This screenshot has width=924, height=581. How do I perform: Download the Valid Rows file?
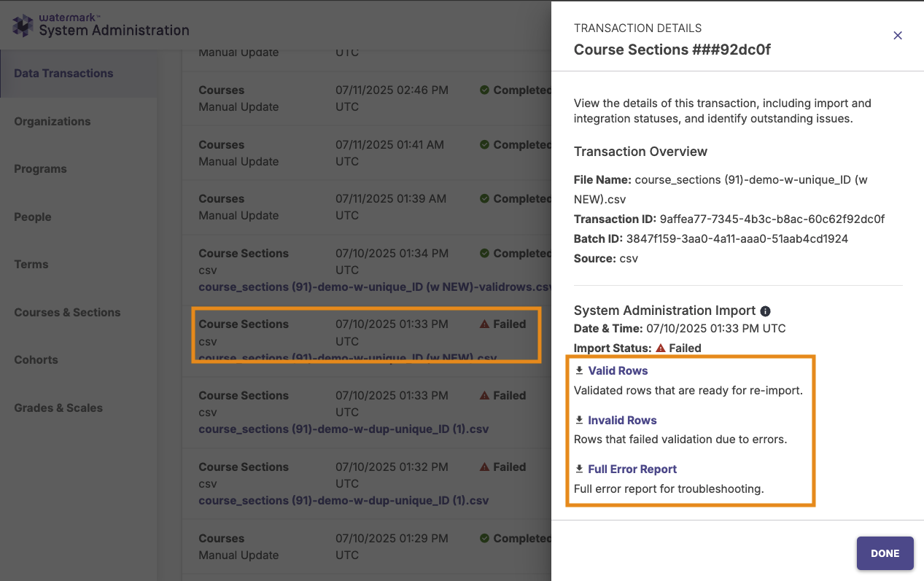tap(618, 370)
